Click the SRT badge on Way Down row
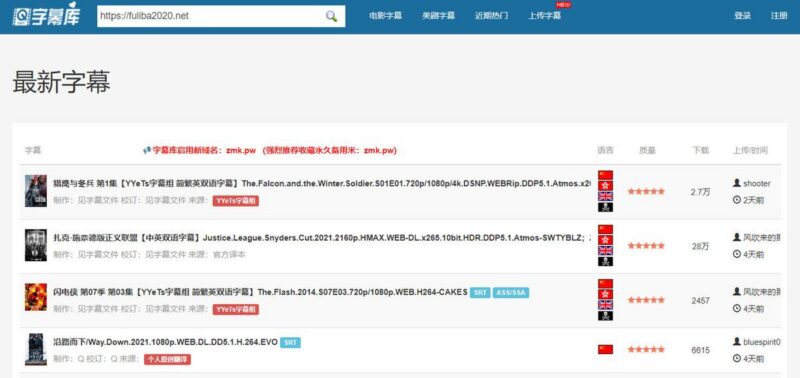The height and width of the screenshot is (378, 800). (290, 343)
